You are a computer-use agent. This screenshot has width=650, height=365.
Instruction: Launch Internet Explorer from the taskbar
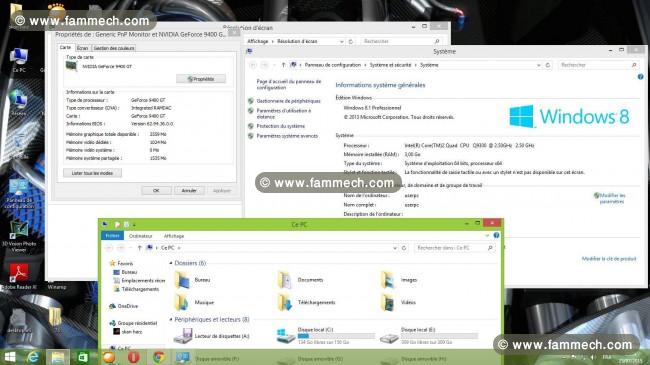pyautogui.click(x=33, y=357)
